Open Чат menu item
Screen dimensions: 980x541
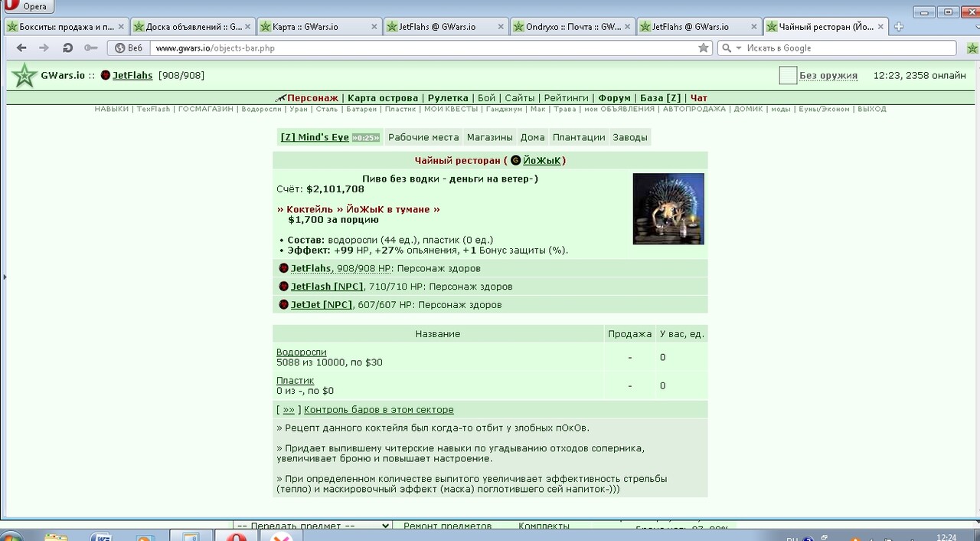[699, 98]
